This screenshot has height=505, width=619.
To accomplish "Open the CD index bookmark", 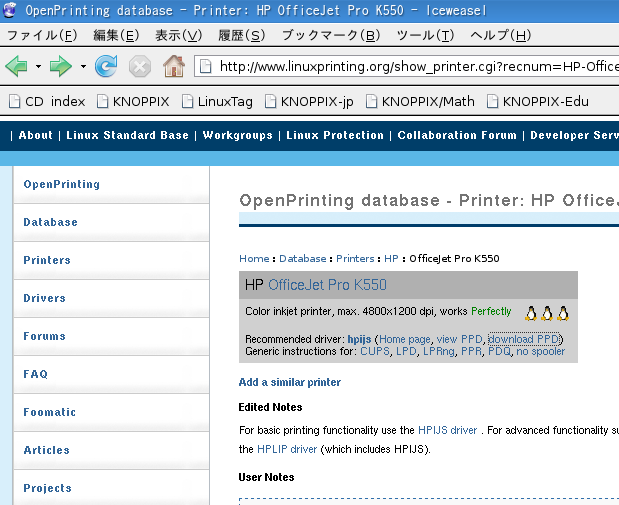I will tap(47, 101).
